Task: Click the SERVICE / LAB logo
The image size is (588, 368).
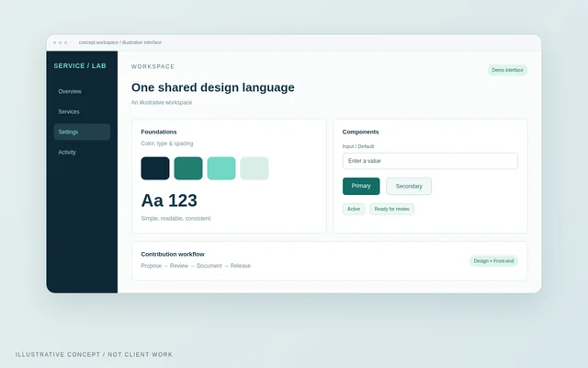Action: 80,65
